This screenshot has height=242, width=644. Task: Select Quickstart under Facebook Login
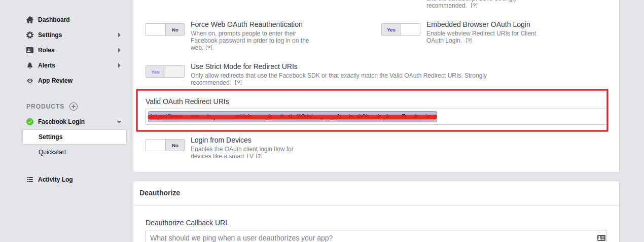click(x=52, y=152)
